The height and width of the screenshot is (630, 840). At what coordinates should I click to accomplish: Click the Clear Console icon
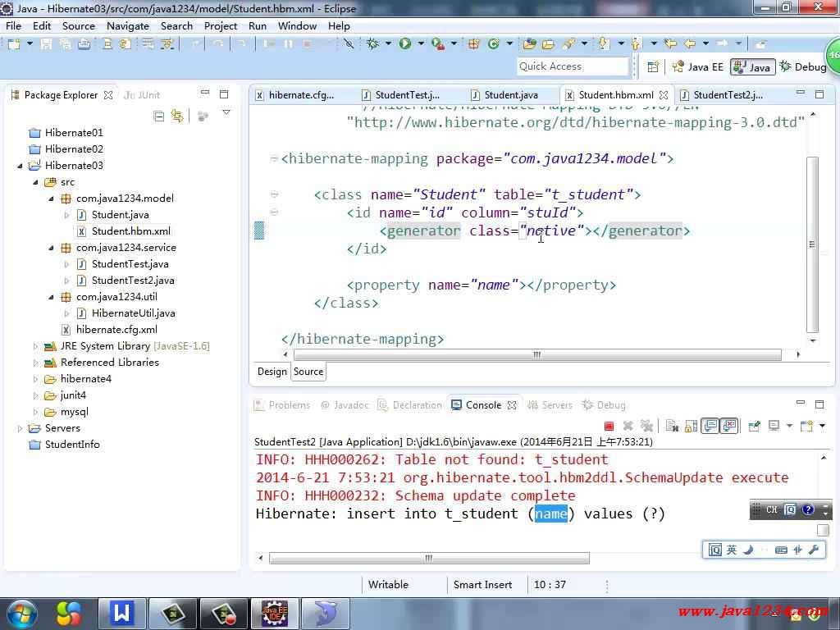(672, 426)
